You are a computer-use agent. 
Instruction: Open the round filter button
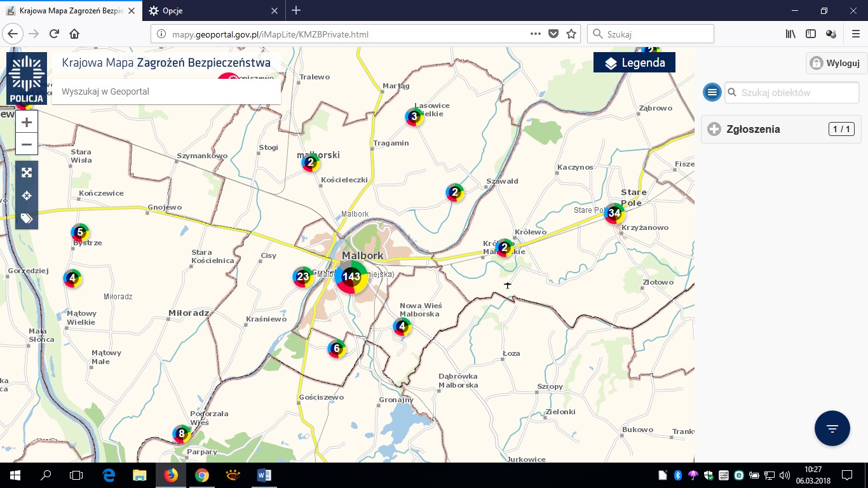pos(832,428)
